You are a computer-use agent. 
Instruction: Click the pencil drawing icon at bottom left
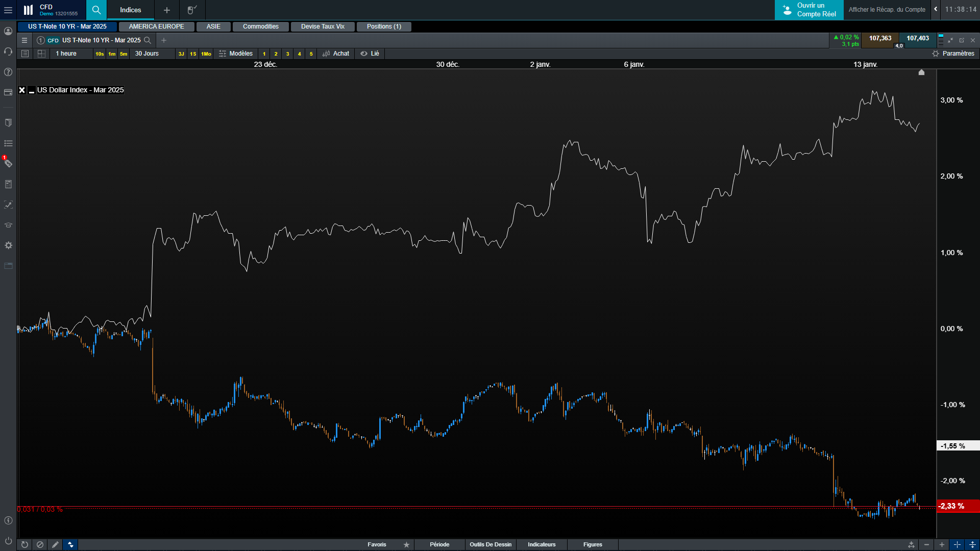[55, 544]
